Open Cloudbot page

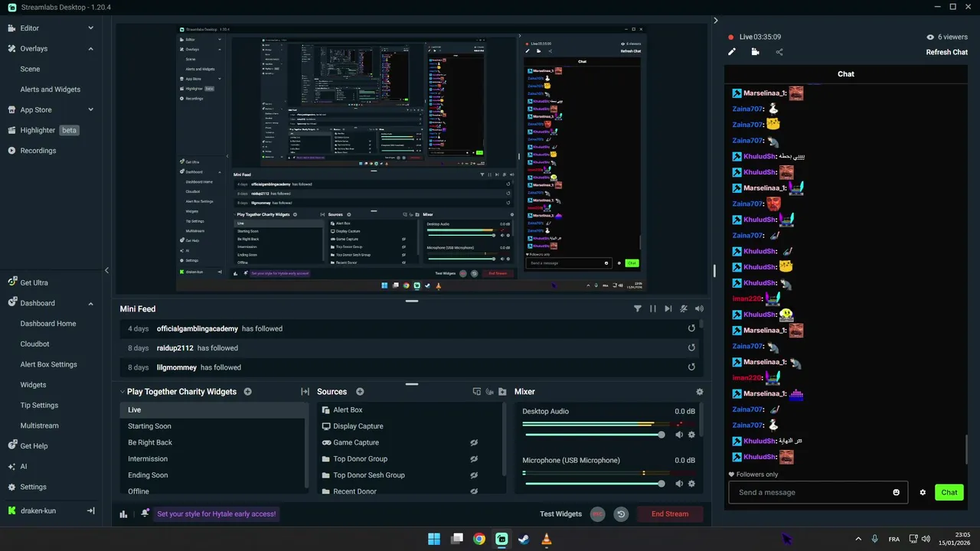34,344
